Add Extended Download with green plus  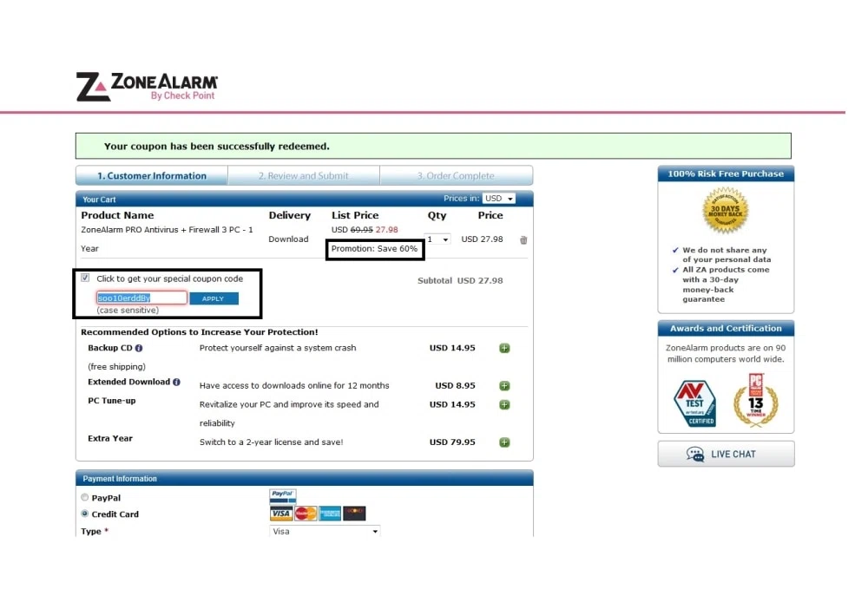(x=504, y=385)
